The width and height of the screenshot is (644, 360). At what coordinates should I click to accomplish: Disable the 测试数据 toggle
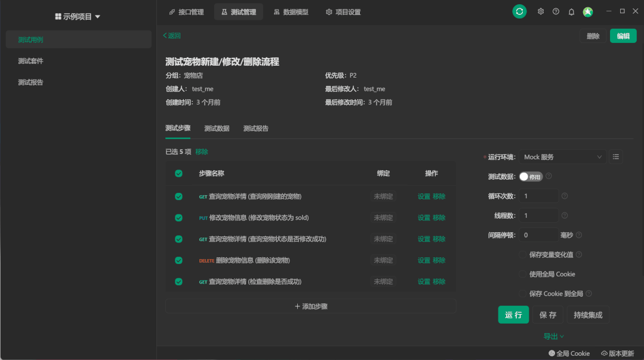click(x=530, y=176)
